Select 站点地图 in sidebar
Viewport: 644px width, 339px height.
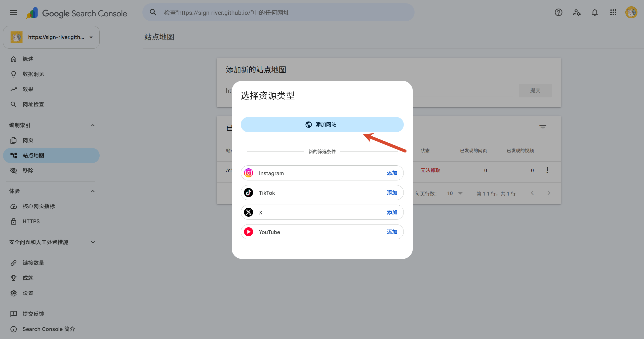pos(51,156)
